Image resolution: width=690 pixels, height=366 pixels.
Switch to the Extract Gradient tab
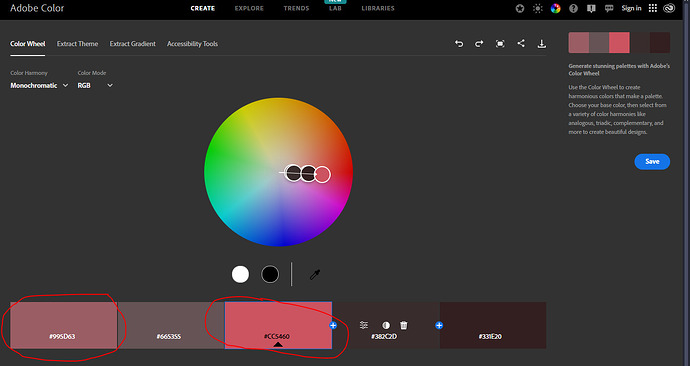pyautogui.click(x=132, y=44)
